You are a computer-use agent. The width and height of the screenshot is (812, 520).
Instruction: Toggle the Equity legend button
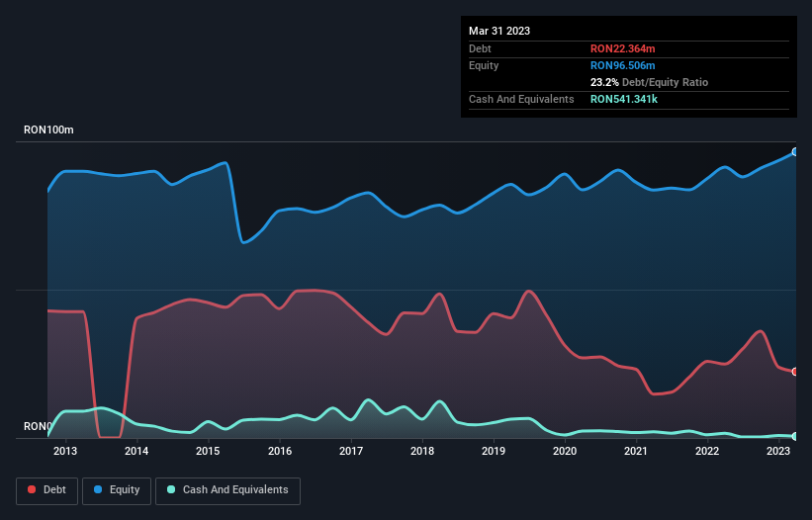(117, 490)
